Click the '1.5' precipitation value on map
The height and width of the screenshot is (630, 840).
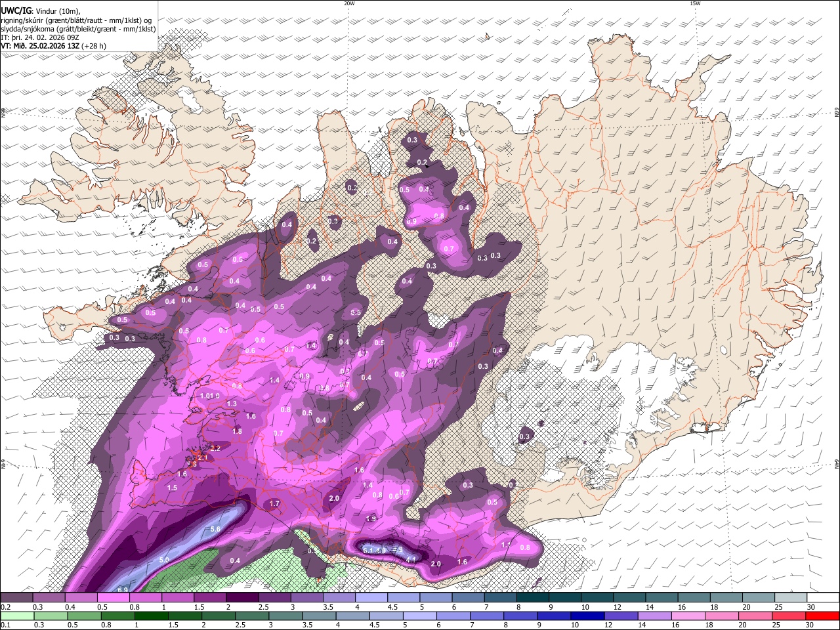pyautogui.click(x=172, y=488)
